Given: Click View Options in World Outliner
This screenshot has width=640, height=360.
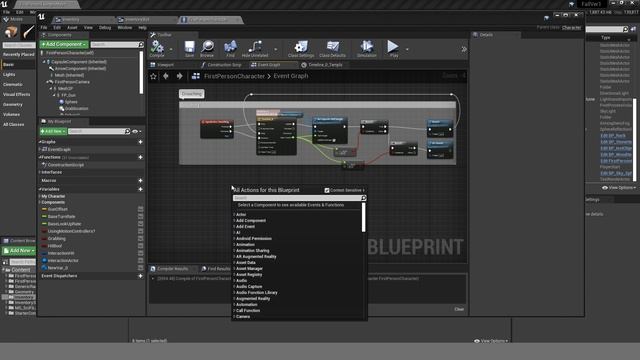Looking at the screenshot, I should [620, 188].
